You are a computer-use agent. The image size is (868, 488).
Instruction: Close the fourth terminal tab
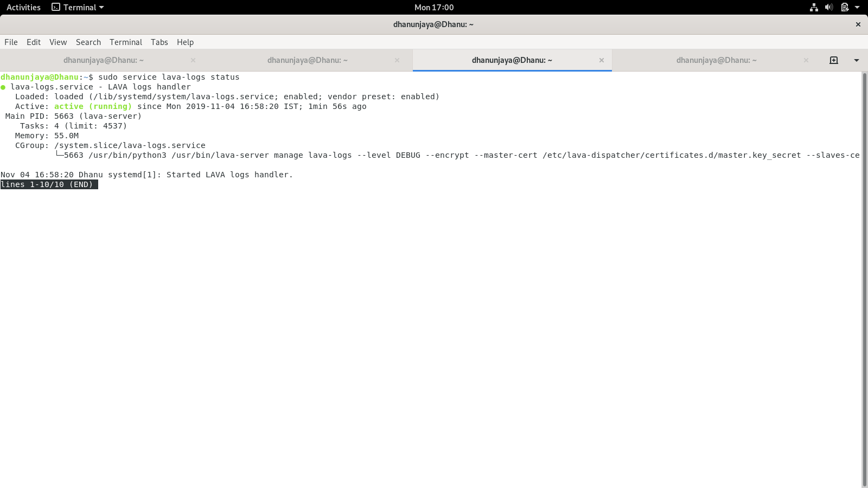coord(806,60)
